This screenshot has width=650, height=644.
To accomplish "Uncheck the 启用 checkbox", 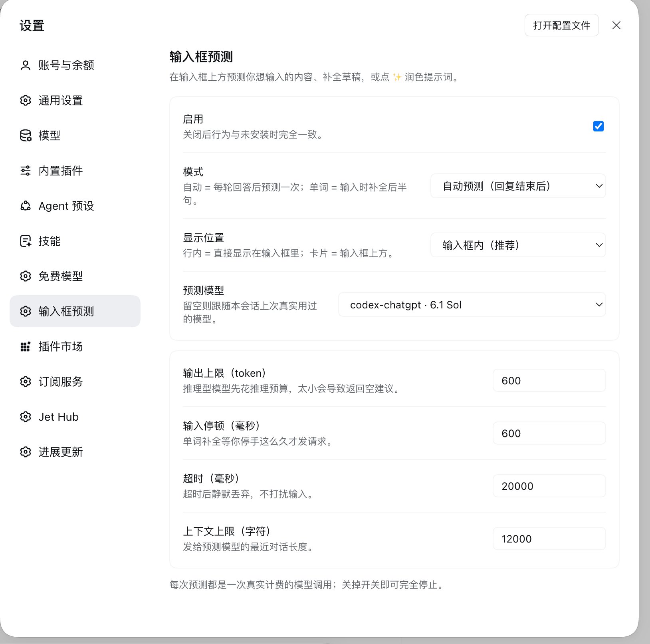I will (598, 126).
